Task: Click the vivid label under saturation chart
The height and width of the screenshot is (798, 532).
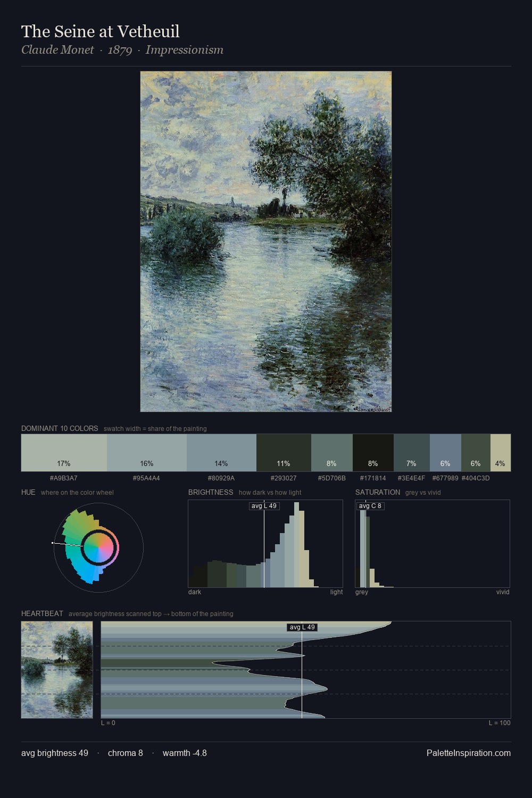Action: (x=503, y=592)
